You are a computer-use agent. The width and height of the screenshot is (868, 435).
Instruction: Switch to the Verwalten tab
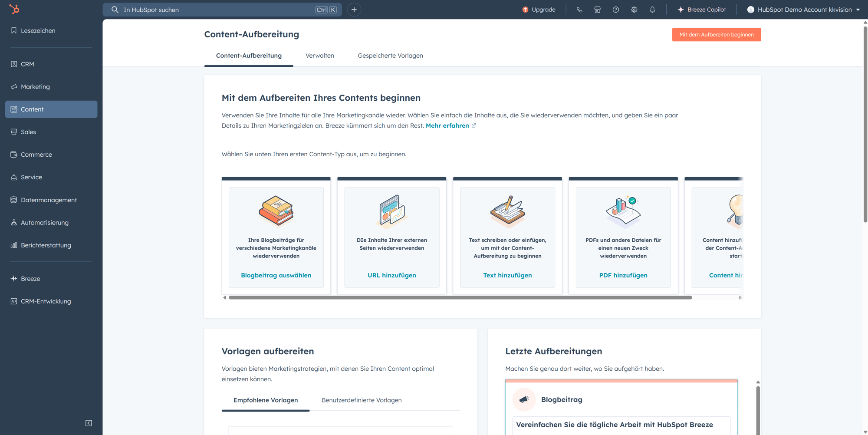(320, 56)
